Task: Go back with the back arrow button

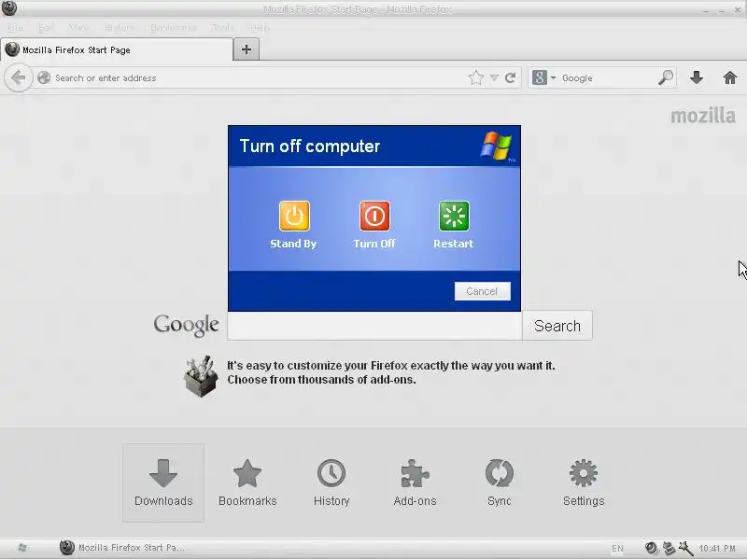Action: [x=18, y=77]
